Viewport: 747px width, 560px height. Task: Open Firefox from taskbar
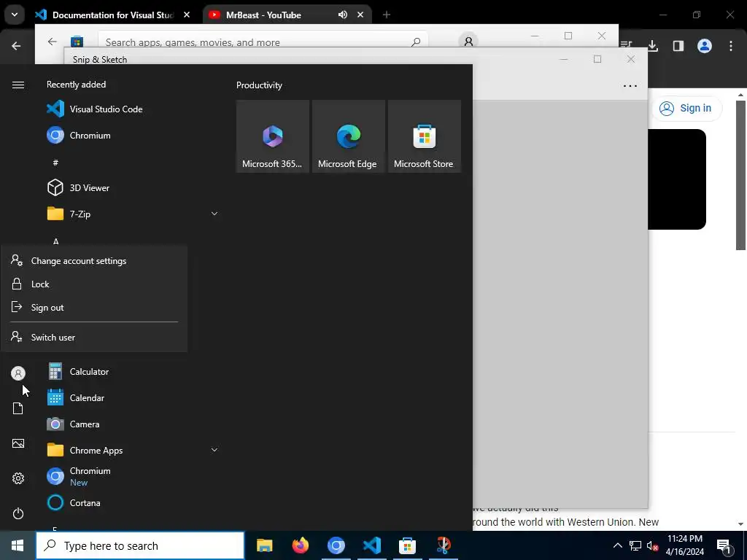pos(300,545)
